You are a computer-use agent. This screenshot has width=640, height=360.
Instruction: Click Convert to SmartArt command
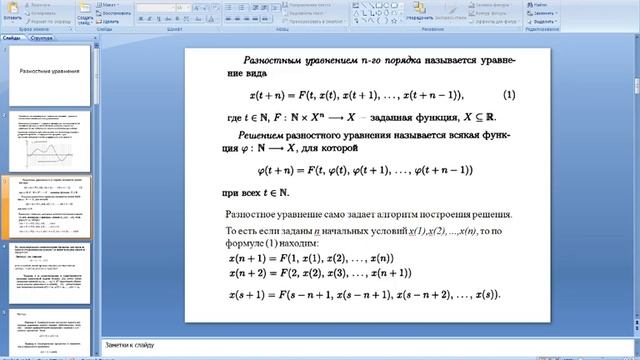[x=313, y=21]
